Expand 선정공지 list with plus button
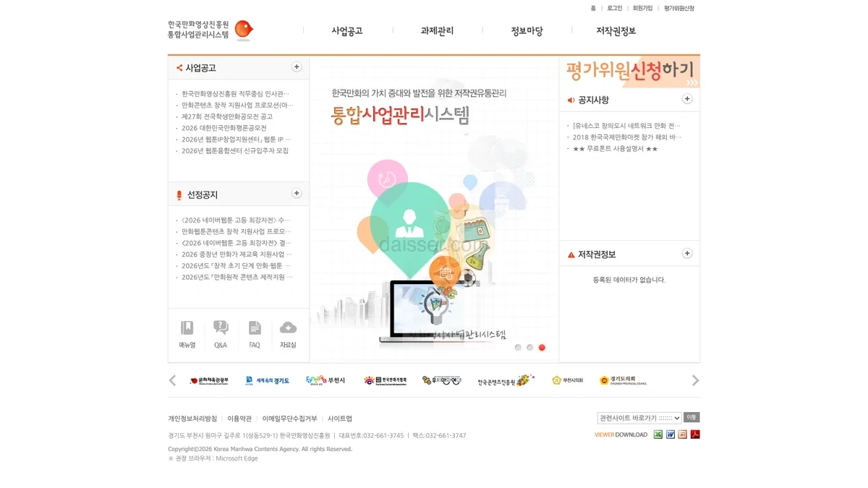The height and width of the screenshot is (488, 868). click(x=297, y=194)
